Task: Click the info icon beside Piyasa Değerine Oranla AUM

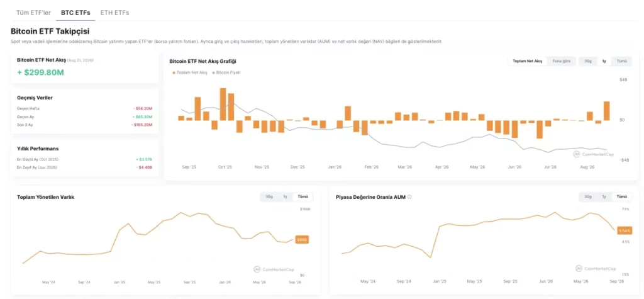Action: pyautogui.click(x=409, y=197)
